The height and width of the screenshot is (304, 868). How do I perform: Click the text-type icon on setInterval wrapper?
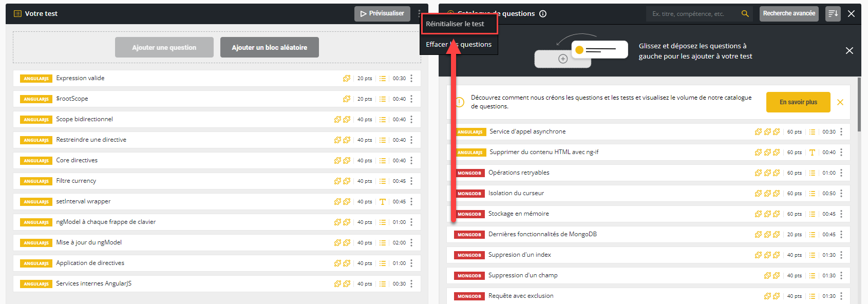383,202
